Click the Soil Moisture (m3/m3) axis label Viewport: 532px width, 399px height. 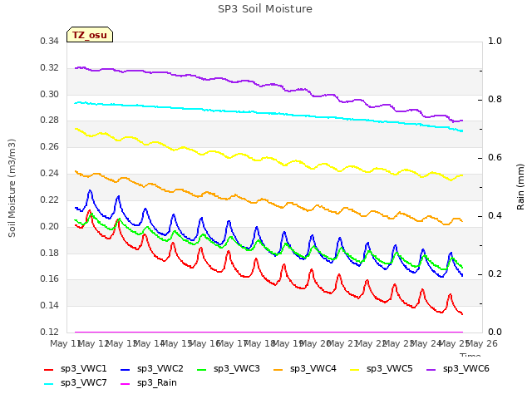[x=12, y=188]
